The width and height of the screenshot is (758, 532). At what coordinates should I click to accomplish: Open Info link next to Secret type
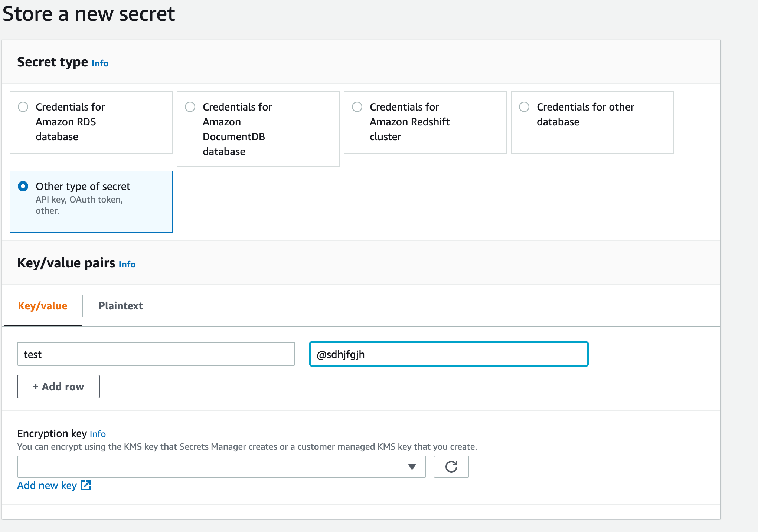click(100, 63)
